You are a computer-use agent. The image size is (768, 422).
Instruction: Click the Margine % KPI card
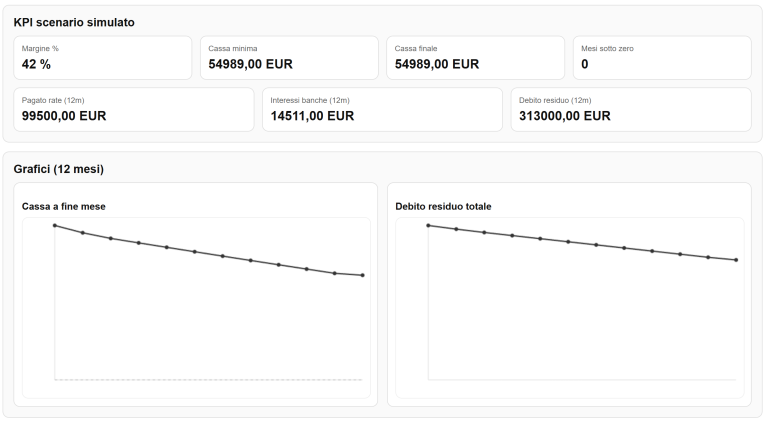click(103, 58)
